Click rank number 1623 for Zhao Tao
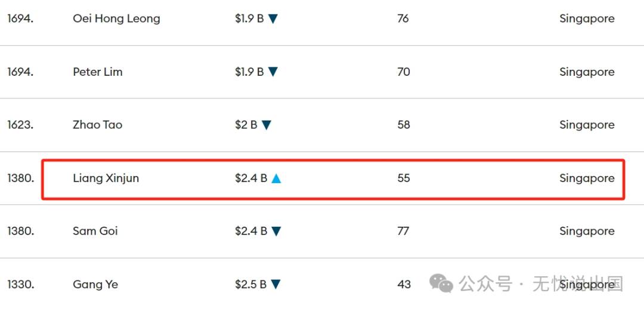 (x=20, y=125)
